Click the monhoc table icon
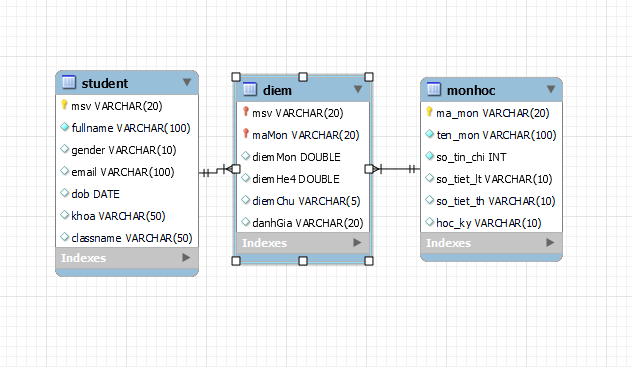This screenshot has height=367, width=632. tap(434, 89)
